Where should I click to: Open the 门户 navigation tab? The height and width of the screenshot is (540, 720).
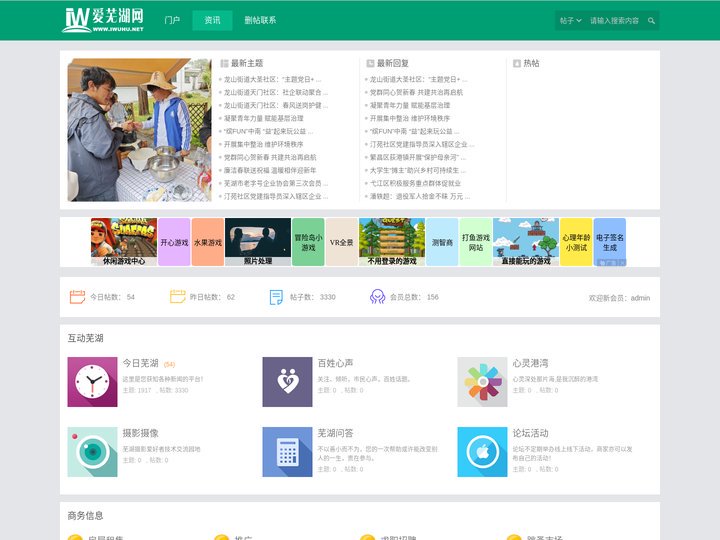pyautogui.click(x=172, y=20)
